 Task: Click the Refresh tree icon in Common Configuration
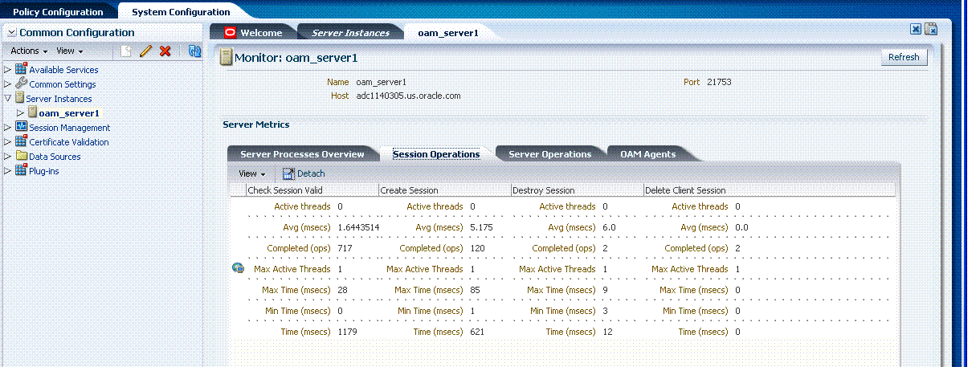tap(194, 51)
